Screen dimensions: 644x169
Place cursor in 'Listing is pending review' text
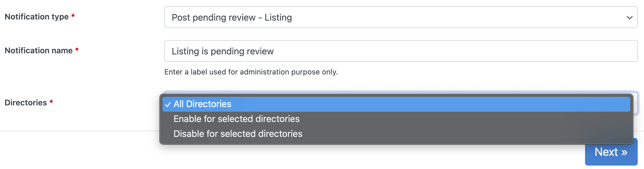pos(223,51)
